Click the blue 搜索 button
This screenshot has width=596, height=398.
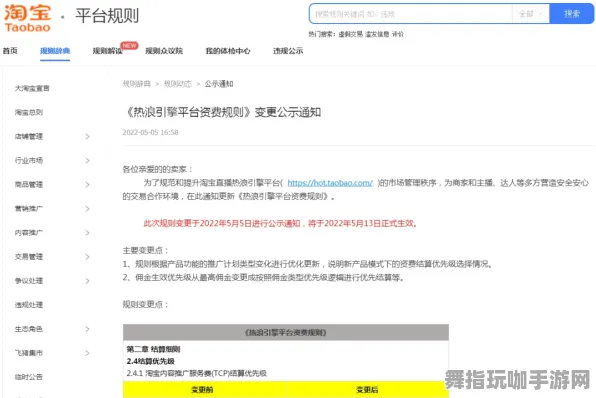pyautogui.click(x=572, y=14)
